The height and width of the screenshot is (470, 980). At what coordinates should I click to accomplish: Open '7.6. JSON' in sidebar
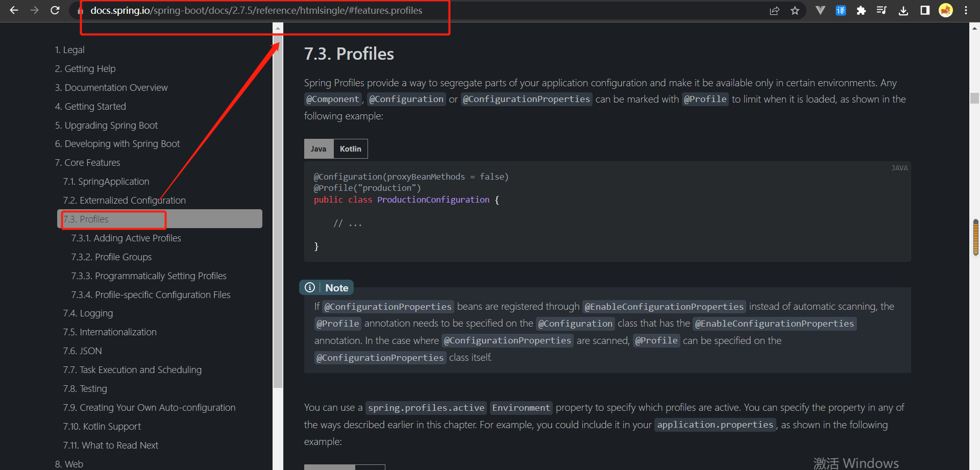pos(82,351)
